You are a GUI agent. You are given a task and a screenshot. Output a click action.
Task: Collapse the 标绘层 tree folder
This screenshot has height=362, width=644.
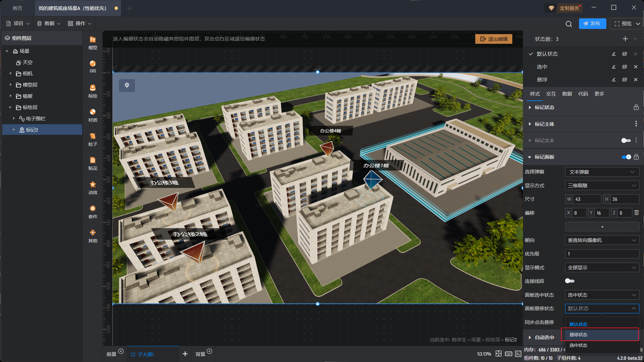10,107
